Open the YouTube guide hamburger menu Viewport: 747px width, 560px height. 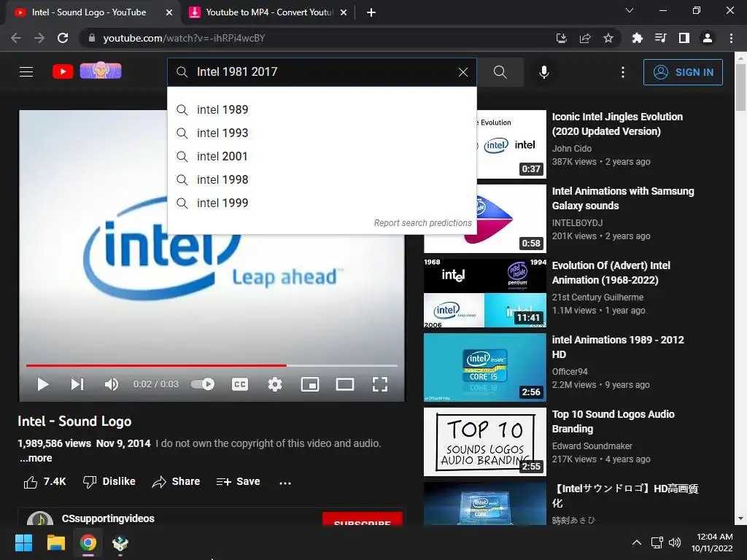point(26,72)
